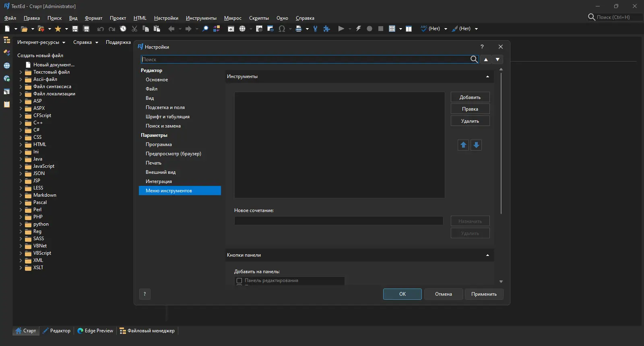644x346 pixels.
Task: Switch to the 'Файловый менеджер' tab
Action: point(147,331)
